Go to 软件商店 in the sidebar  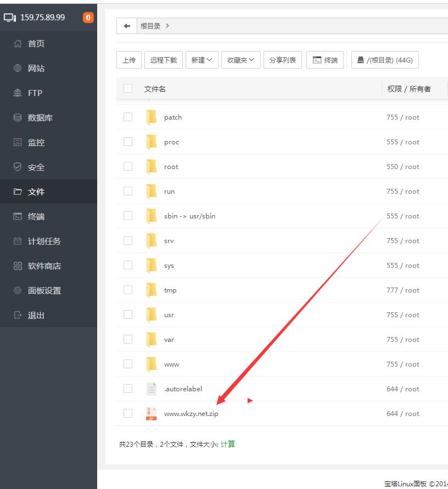tap(44, 266)
